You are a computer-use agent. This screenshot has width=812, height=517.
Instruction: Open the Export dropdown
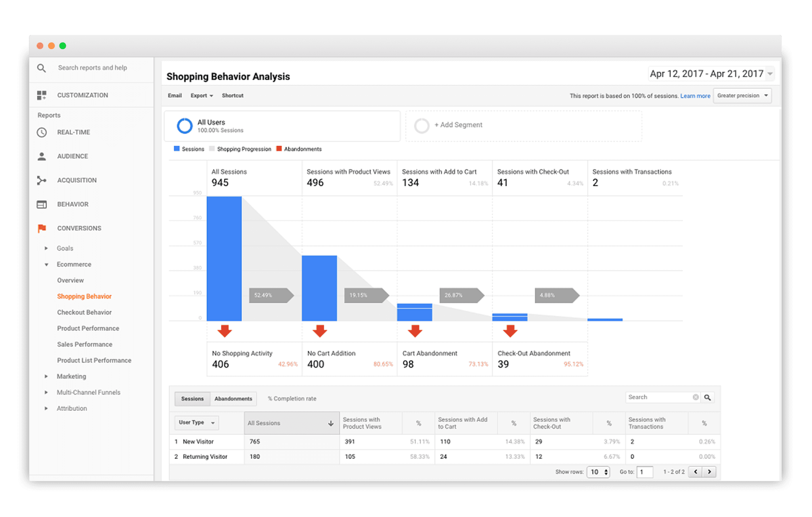(x=201, y=95)
